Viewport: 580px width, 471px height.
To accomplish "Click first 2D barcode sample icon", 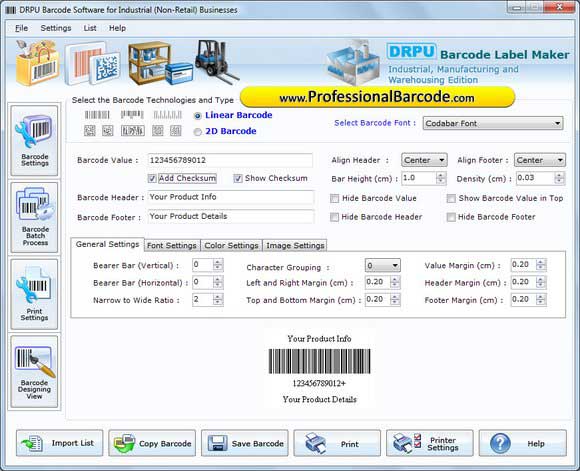I will (90, 131).
